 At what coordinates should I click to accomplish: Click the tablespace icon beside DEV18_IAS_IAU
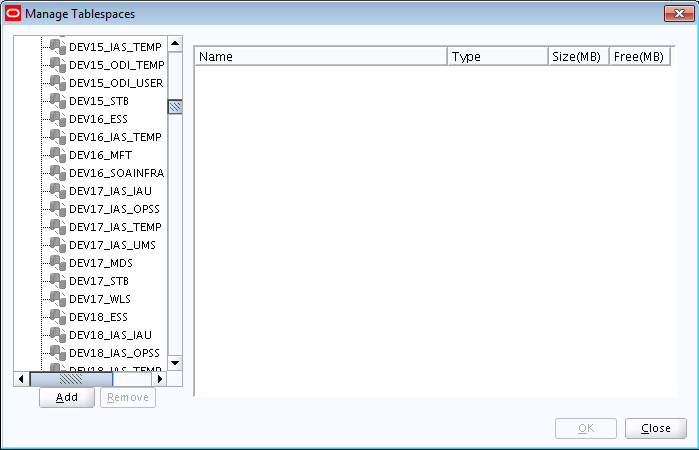tap(58, 334)
